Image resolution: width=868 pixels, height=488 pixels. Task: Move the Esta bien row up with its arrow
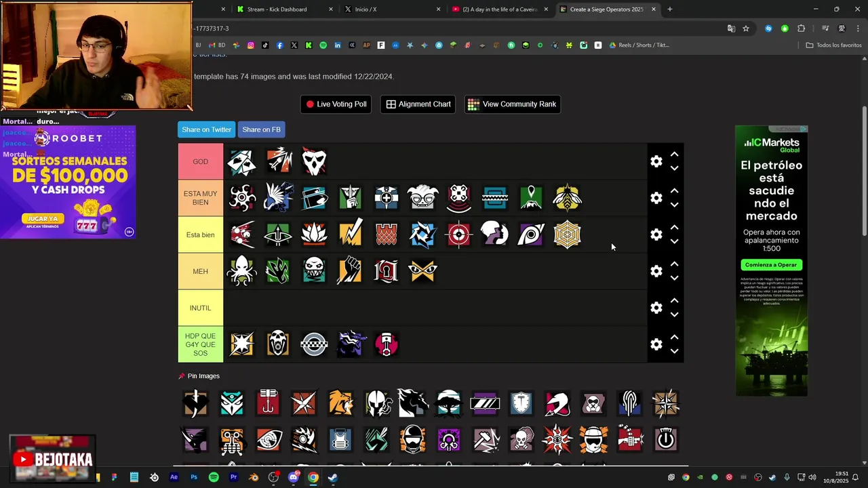(675, 227)
